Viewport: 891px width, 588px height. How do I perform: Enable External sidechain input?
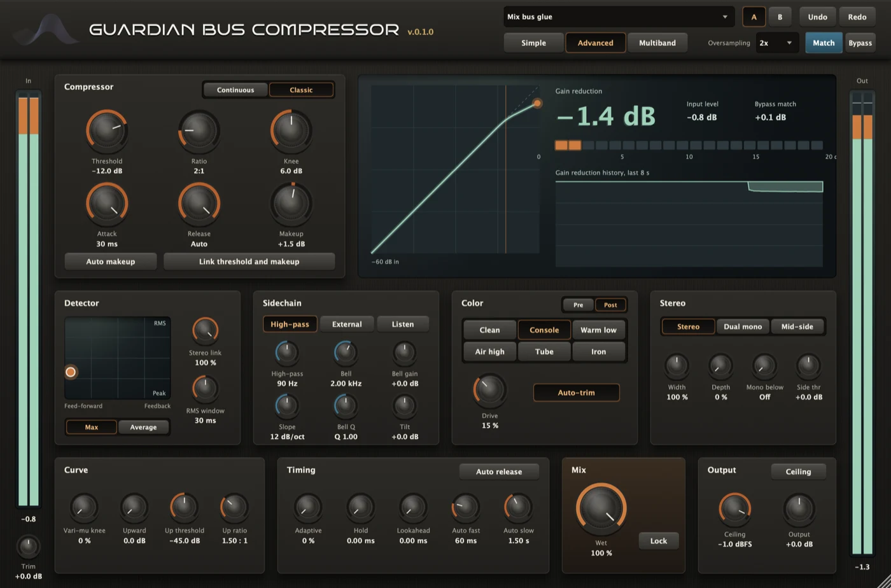(347, 324)
